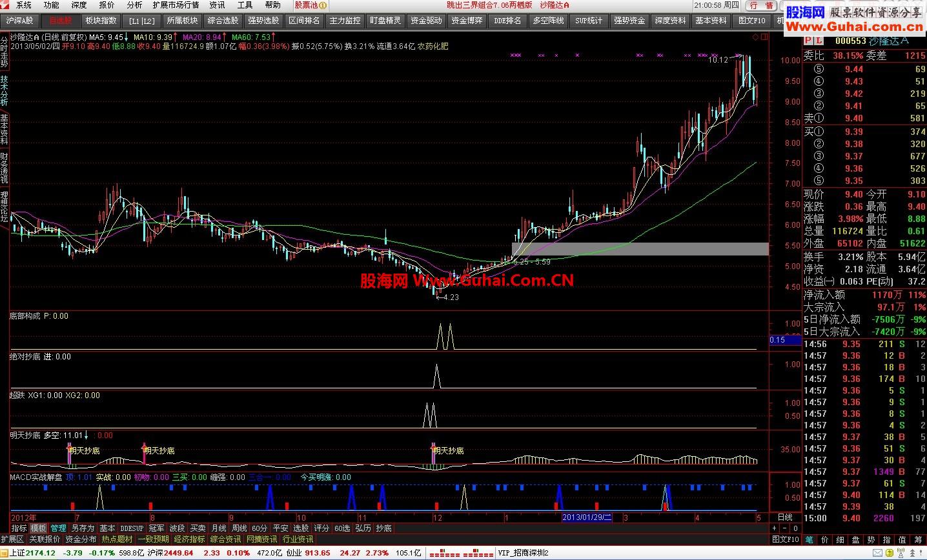Select the 管理 bottom tab

point(58,528)
